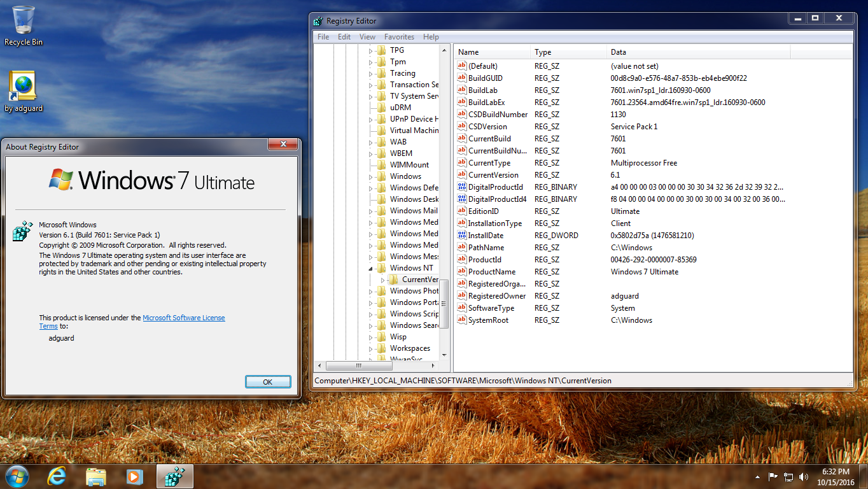Click the taskbar clock showing 6:32 PM
This screenshot has height=489, width=868.
pyautogui.click(x=835, y=476)
